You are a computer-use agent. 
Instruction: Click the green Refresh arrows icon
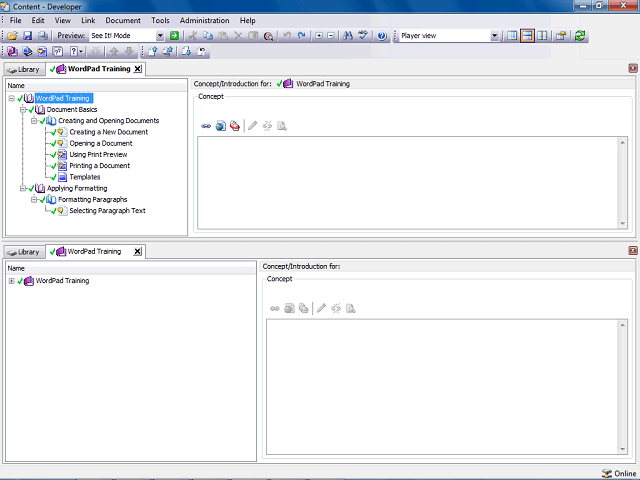[x=580, y=36]
